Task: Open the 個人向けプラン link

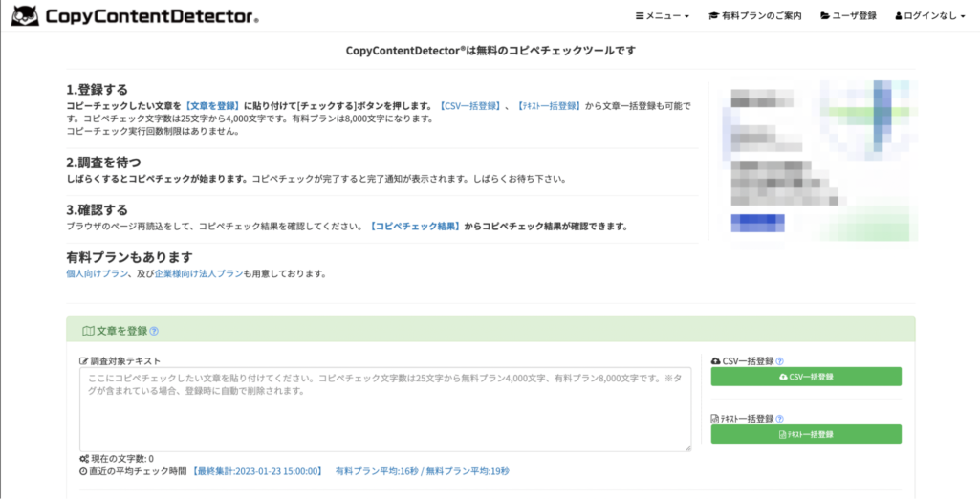Action: pos(97,273)
